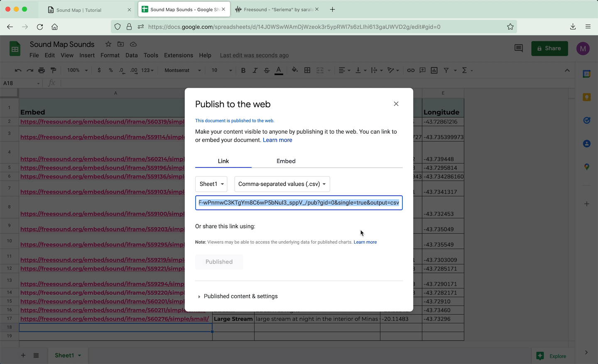Click the green Share button
This screenshot has height=364, width=598.
pos(549,49)
